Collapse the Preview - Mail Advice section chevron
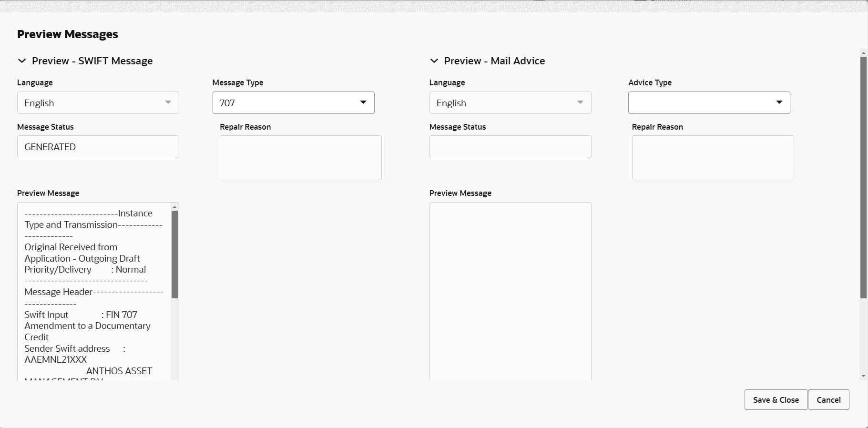Viewport: 868px width, 428px height. (434, 61)
